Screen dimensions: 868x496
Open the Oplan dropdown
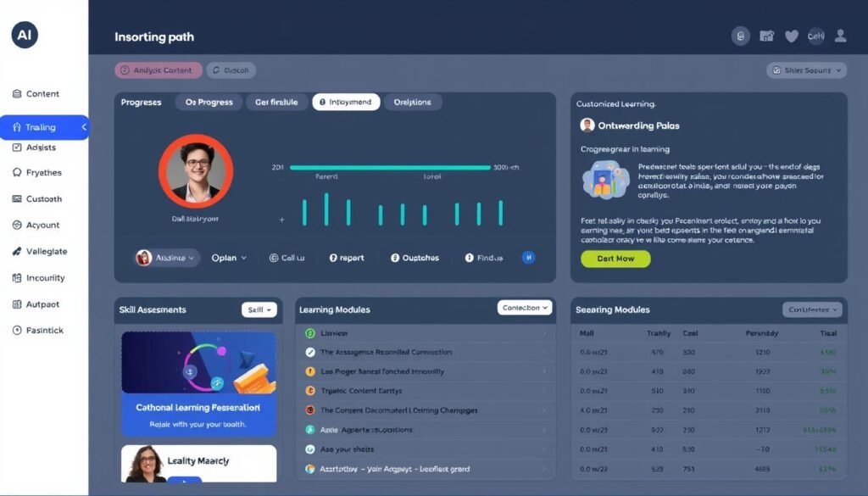228,258
